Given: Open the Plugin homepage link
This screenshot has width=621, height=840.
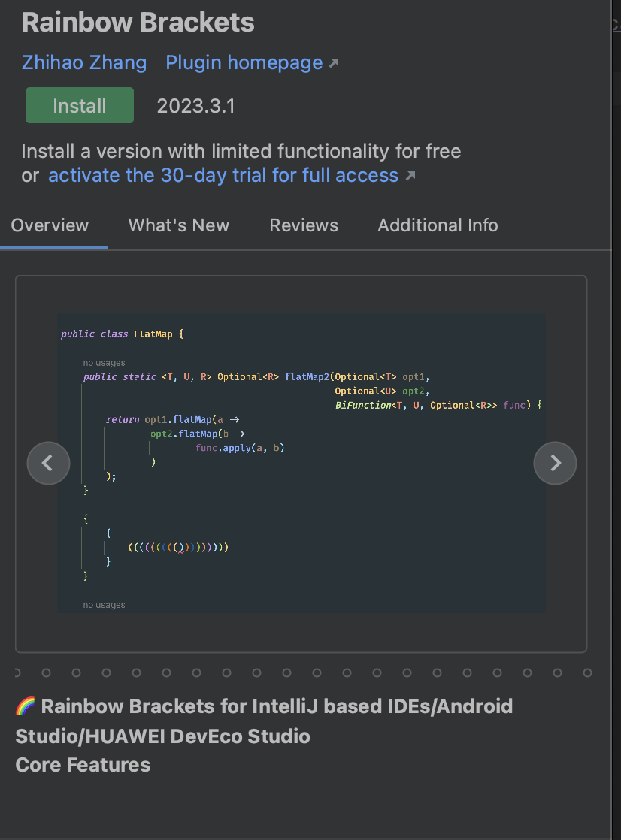Looking at the screenshot, I should coord(244,62).
